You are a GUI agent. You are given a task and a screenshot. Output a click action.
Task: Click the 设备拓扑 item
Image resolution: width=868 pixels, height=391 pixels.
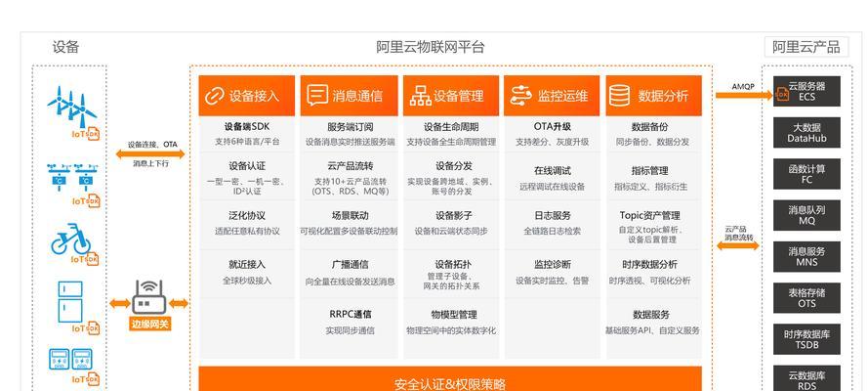[453, 264]
